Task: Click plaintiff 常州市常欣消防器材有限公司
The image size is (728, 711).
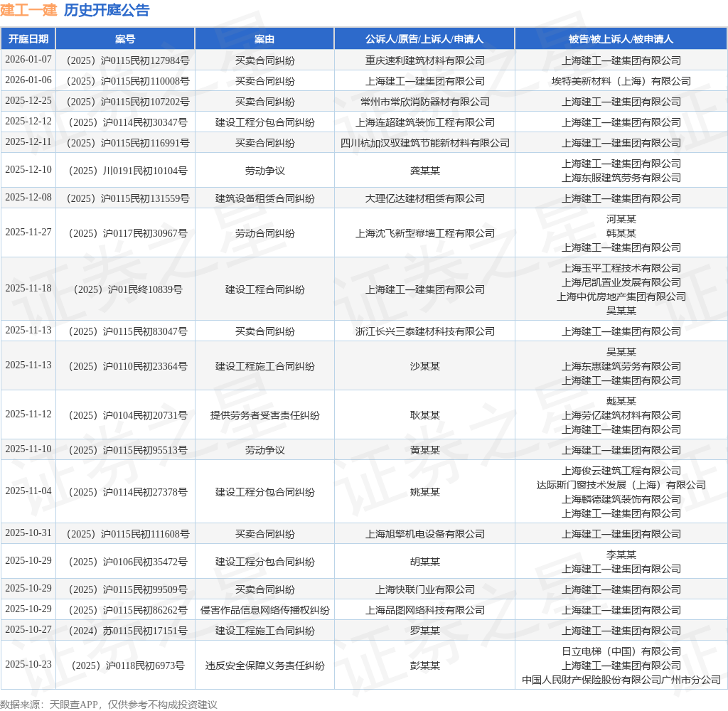Action: click(x=425, y=102)
